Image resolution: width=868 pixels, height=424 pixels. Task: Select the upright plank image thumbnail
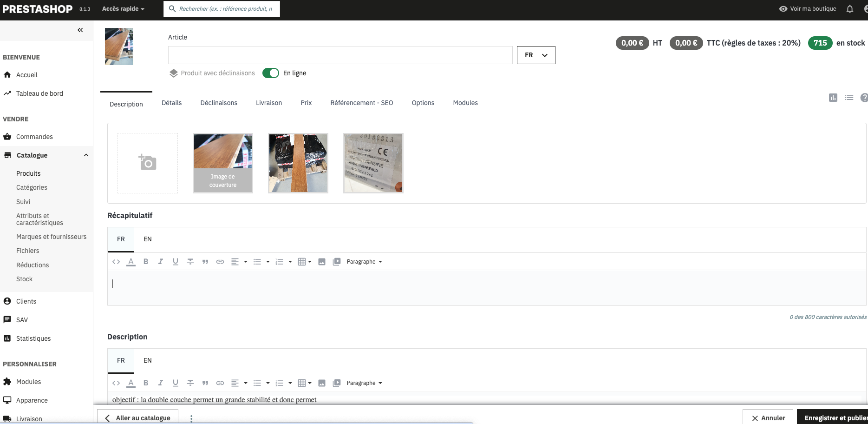[298, 163]
